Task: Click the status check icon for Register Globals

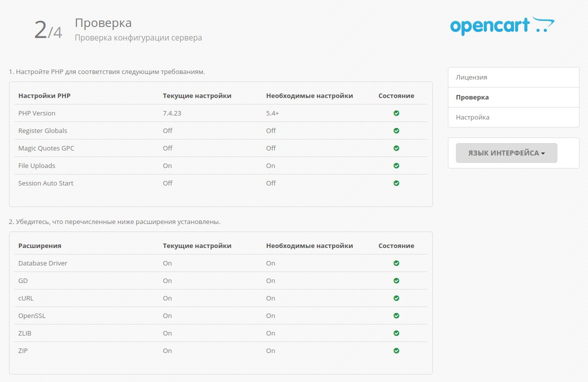Action: point(396,130)
